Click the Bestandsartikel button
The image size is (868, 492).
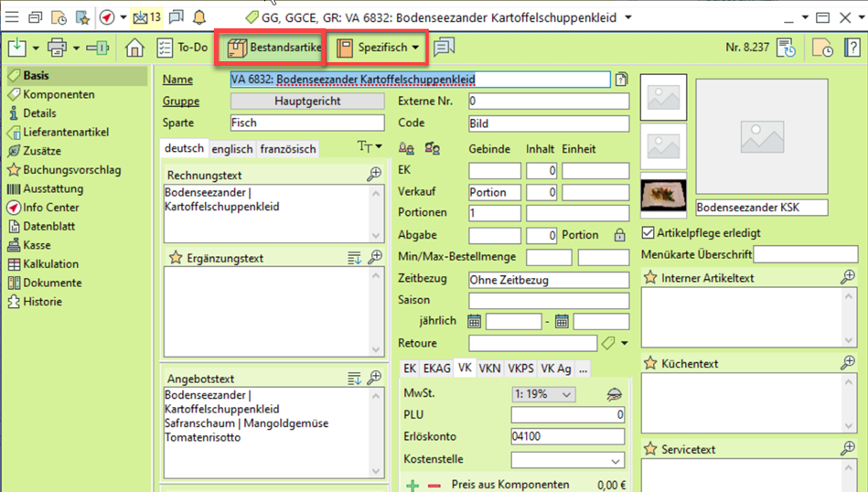pos(274,47)
